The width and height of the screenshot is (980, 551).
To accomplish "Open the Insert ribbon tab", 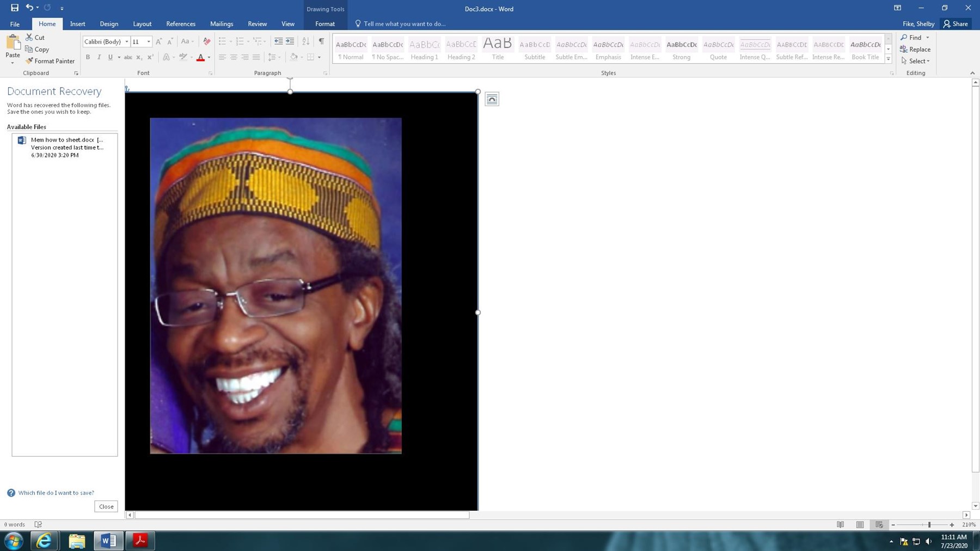I will 77,24.
